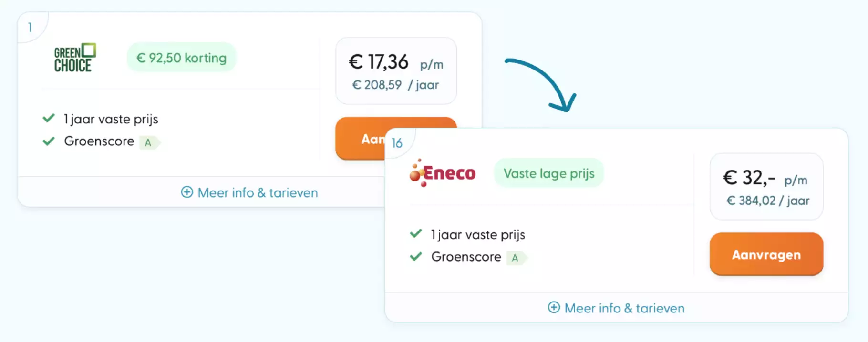This screenshot has width=868, height=342.
Task: Click checkmark beside Greenchoice Groenscore
Action: pos(49,141)
